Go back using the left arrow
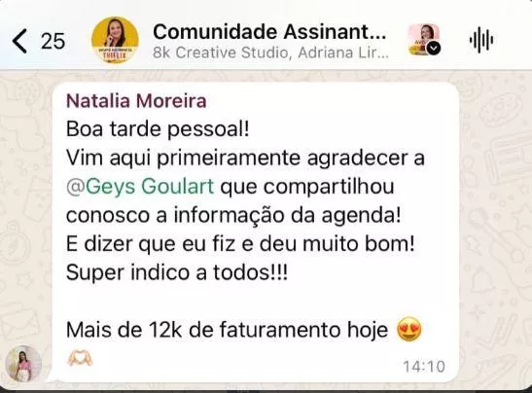Screen dimensions: 532x393 pos(19,41)
